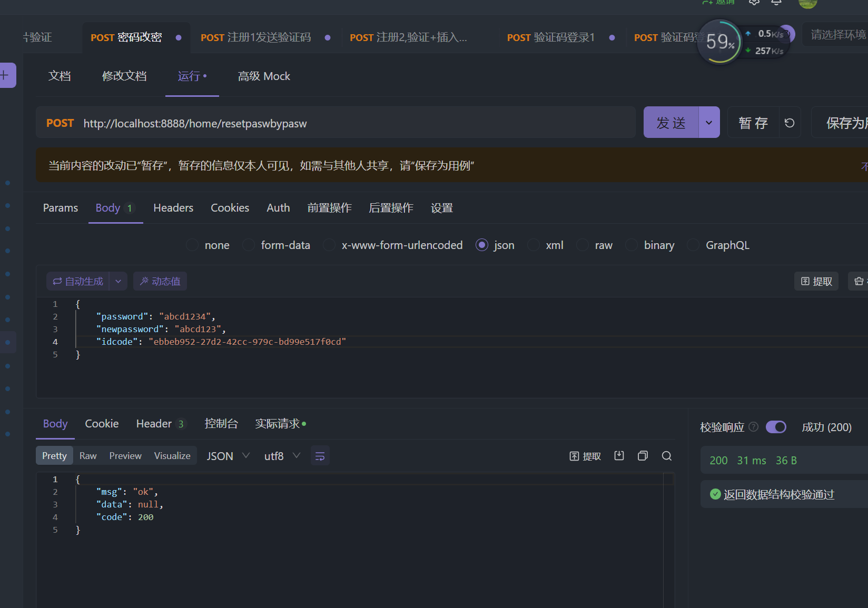The image size is (868, 608).
Task: Click the plus icon in the left sidebar
Action: (x=5, y=75)
